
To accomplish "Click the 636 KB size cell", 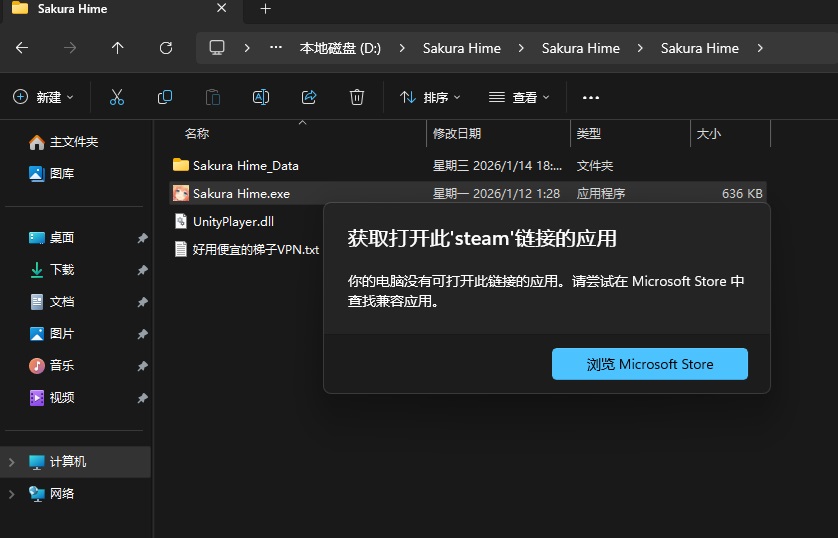I will 742,193.
